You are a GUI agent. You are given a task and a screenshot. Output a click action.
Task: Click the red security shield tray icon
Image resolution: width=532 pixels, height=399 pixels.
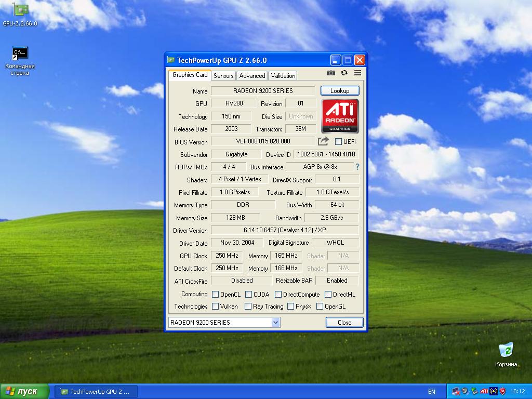(x=503, y=392)
